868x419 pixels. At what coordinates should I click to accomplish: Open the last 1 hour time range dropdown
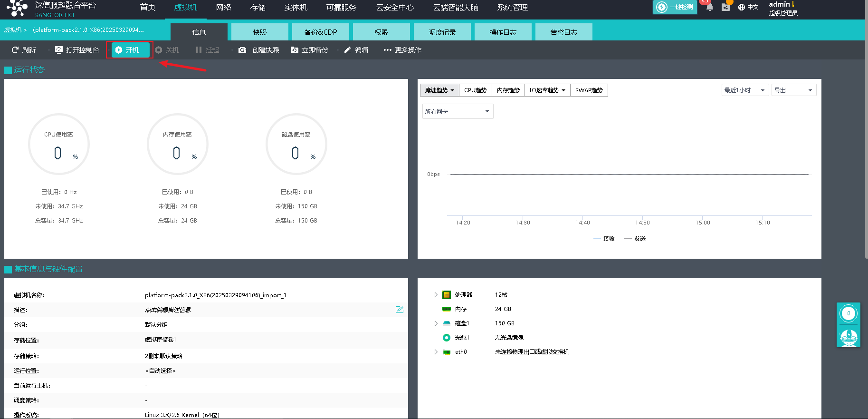pos(744,90)
